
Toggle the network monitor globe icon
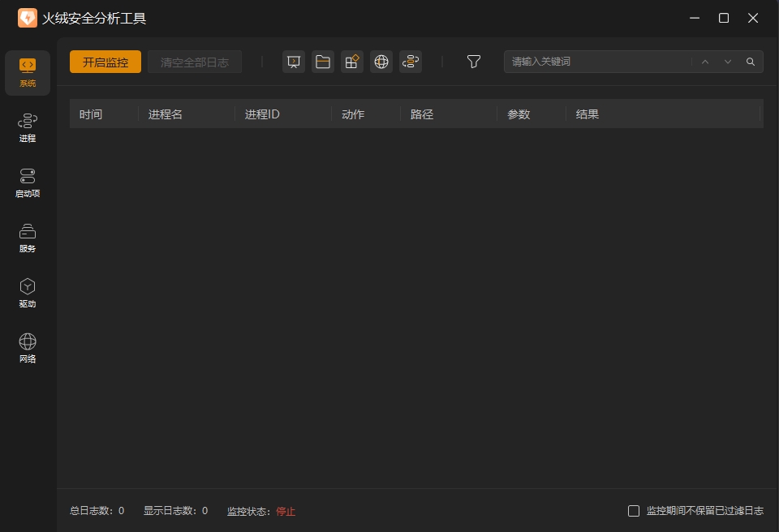pyautogui.click(x=381, y=62)
